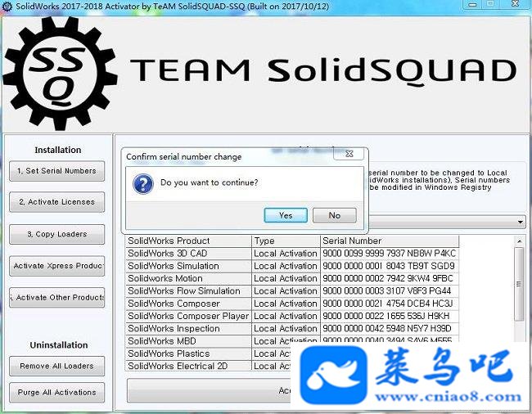This screenshot has width=532, height=414.
Task: Select the 'SolidWorks MBD' product cell
Action: pyautogui.click(x=188, y=341)
